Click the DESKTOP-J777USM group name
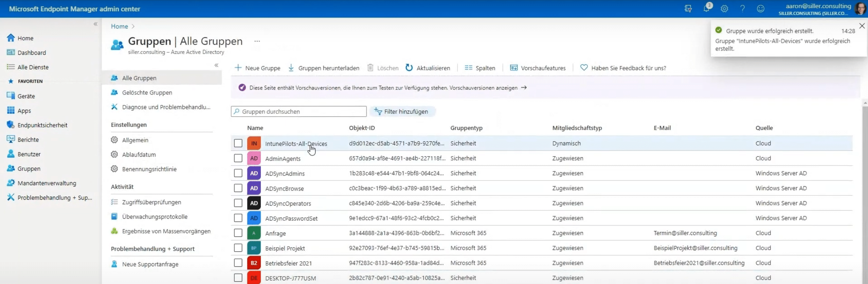The image size is (868, 284). click(290, 278)
